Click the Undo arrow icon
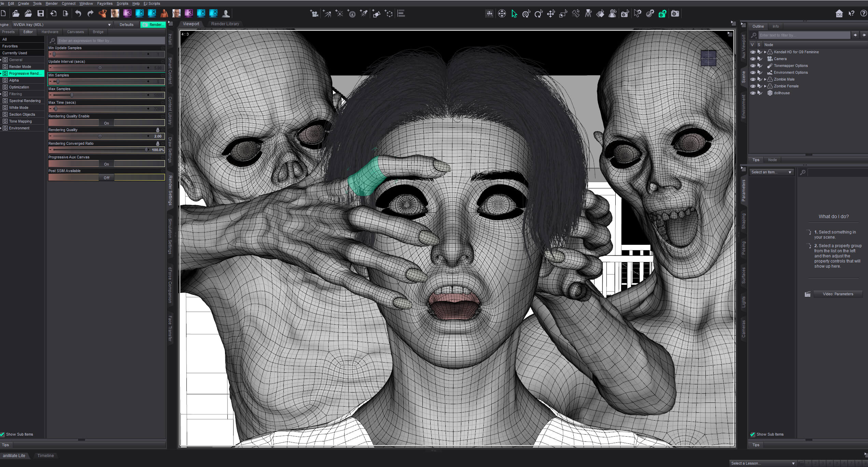This screenshot has height=467, width=868. [x=78, y=14]
